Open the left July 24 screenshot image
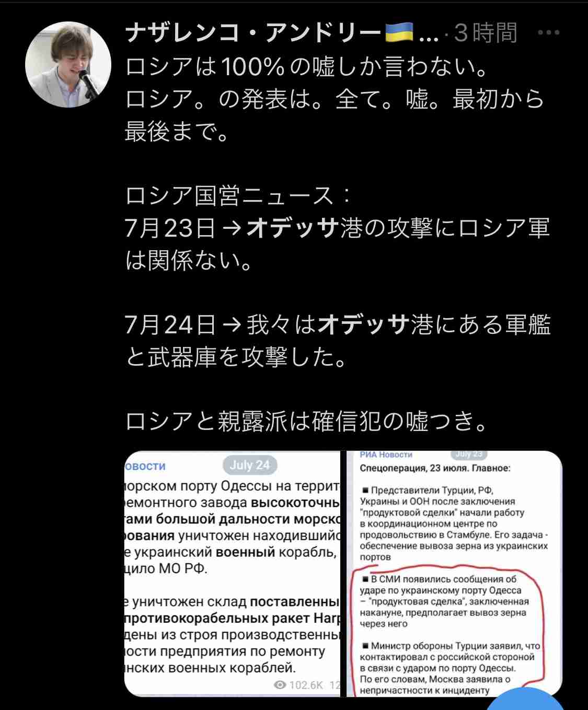The height and width of the screenshot is (710, 588). 232,573
